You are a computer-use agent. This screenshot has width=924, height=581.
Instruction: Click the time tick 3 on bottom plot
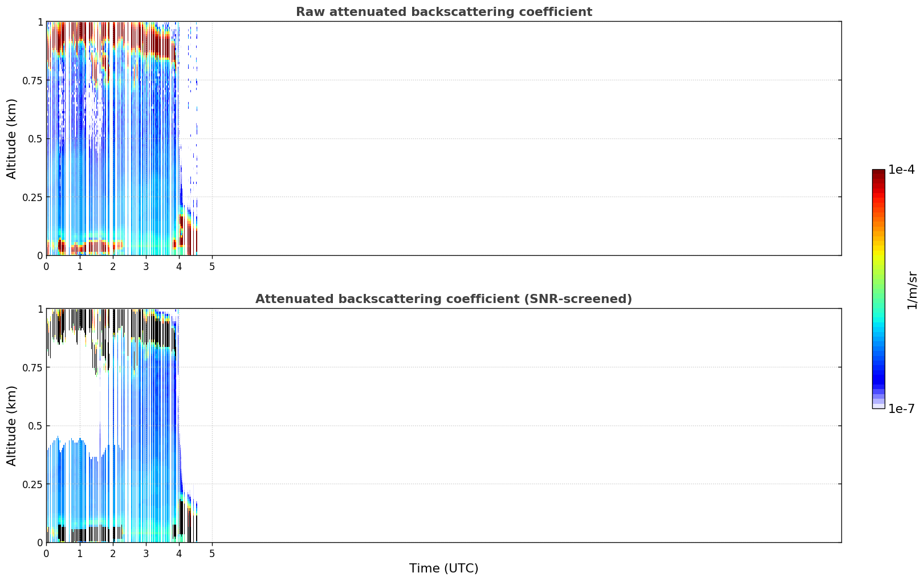click(x=146, y=553)
